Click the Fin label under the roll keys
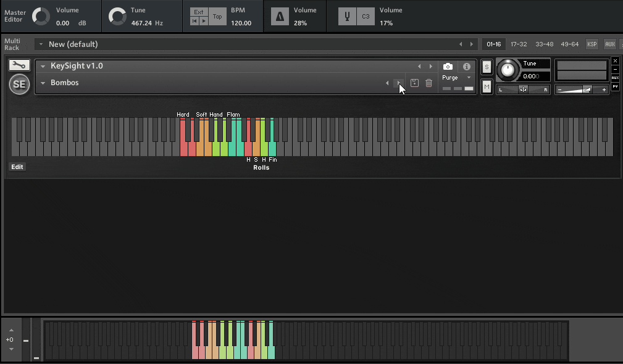Screen dimensions: 623x364 pyautogui.click(x=272, y=160)
